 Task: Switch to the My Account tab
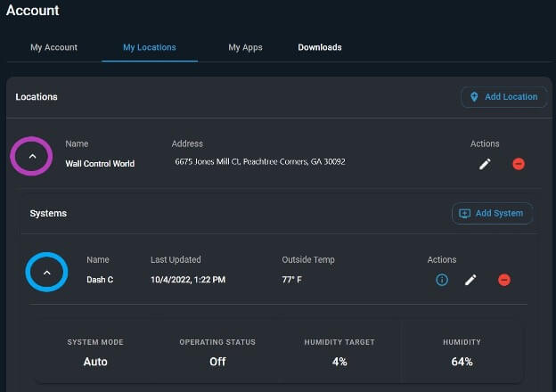[53, 47]
